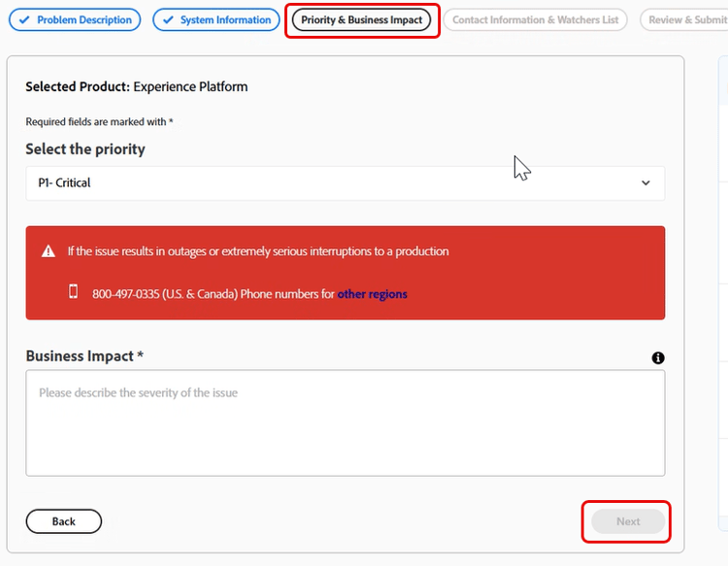Click the 'Selected Product: Experience Platform' text
Image resolution: width=728 pixels, height=566 pixels.
point(137,86)
